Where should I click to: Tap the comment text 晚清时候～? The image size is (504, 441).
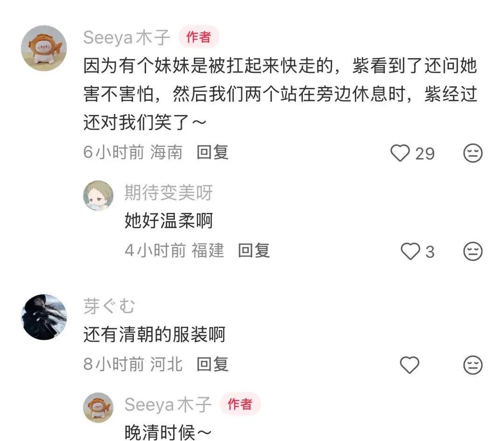[168, 433]
